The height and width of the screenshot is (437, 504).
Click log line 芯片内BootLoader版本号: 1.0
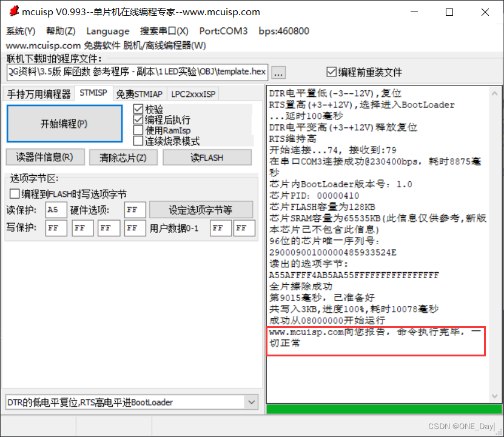click(x=341, y=184)
